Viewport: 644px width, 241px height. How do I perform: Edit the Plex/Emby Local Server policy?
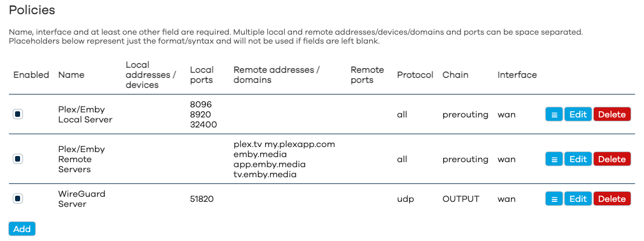point(578,114)
